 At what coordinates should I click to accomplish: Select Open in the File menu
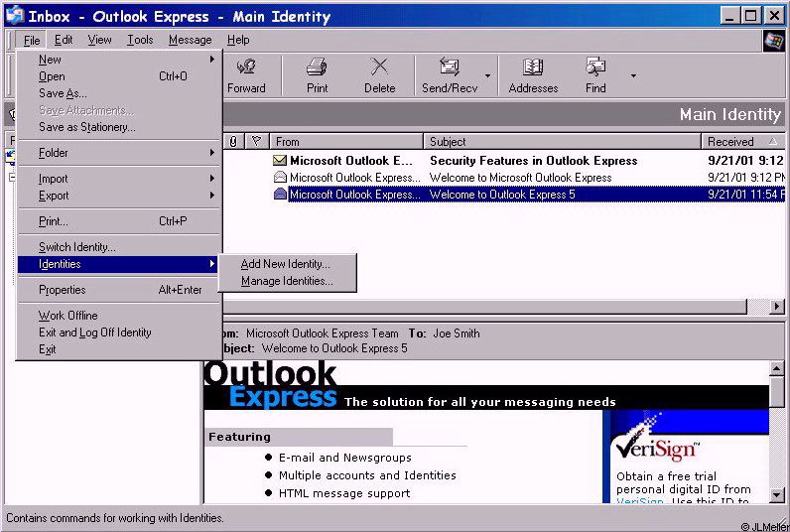118,76
